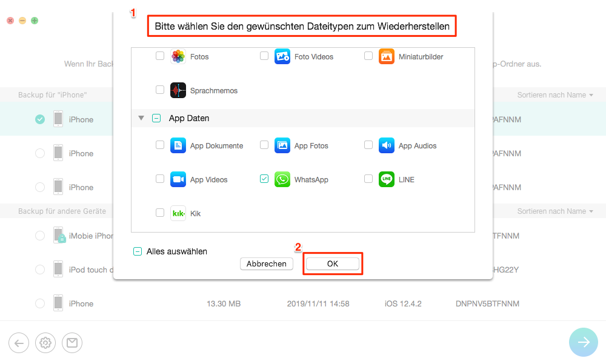Enable the Foto Videos checkbox
The height and width of the screenshot is (364, 606).
[x=264, y=56]
